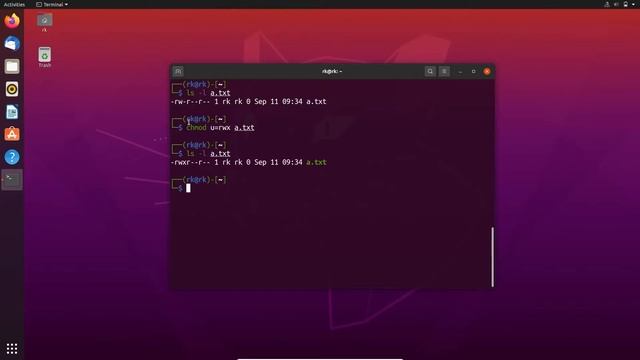The width and height of the screenshot is (640, 360).
Task: Open the power icon in top bar
Action: 626,4
